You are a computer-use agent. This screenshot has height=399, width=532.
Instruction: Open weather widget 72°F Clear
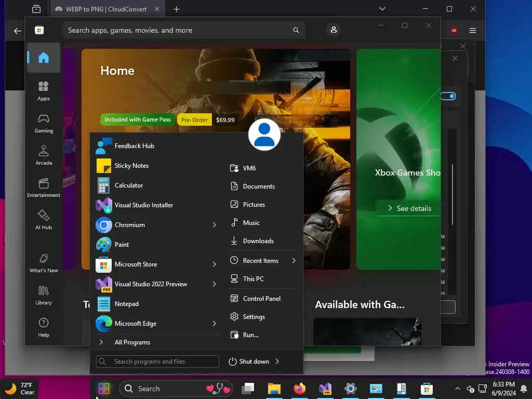(20, 389)
